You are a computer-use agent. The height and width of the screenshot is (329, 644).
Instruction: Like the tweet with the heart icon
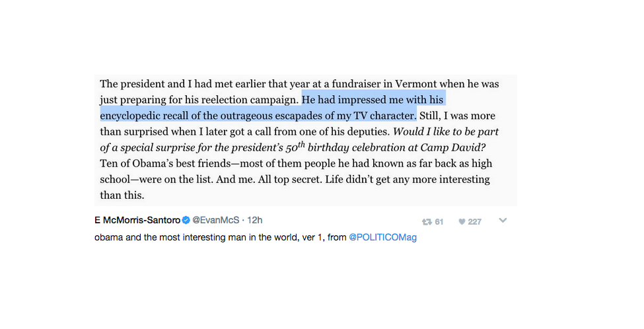point(462,222)
